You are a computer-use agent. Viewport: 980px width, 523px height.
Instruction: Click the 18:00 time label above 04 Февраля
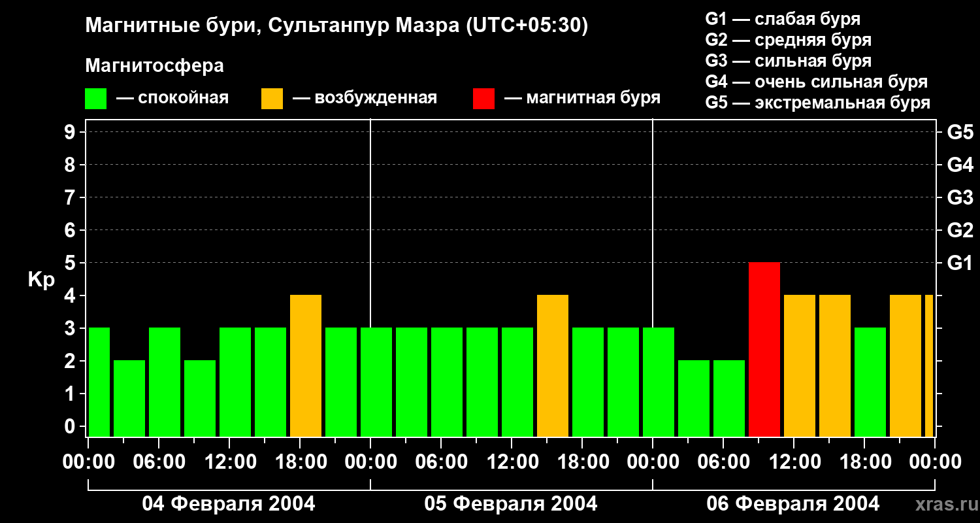[x=300, y=462]
